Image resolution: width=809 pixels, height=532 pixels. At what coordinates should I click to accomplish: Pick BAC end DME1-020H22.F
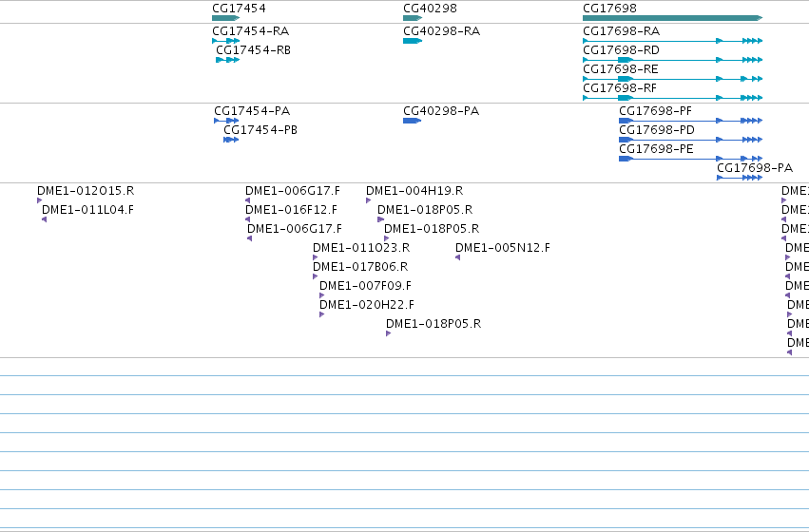click(x=322, y=314)
